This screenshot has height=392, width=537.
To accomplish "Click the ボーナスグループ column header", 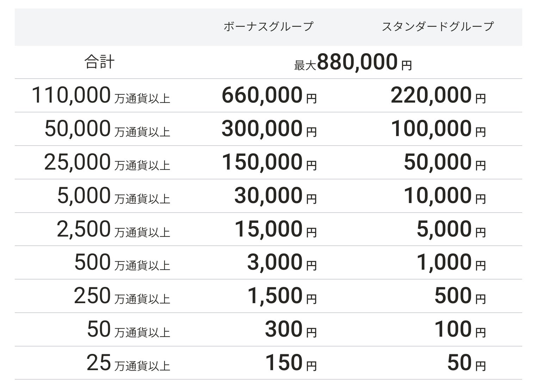I will click(x=268, y=26).
